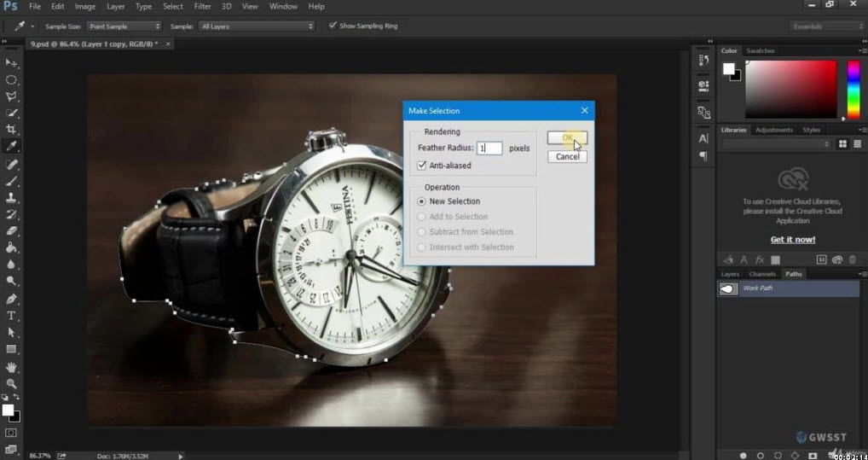
Task: Select the Crop tool
Action: pos(10,130)
